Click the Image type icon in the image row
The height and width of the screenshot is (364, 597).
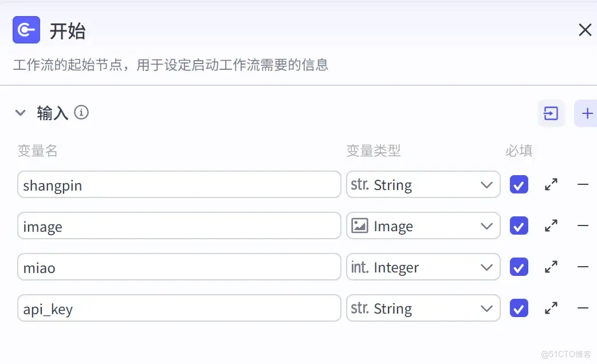tap(361, 225)
